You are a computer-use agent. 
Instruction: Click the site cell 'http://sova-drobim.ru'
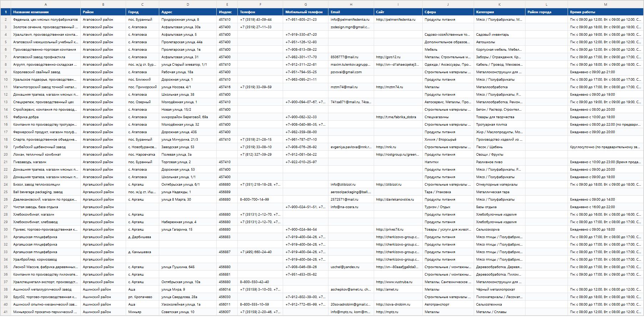click(398, 305)
